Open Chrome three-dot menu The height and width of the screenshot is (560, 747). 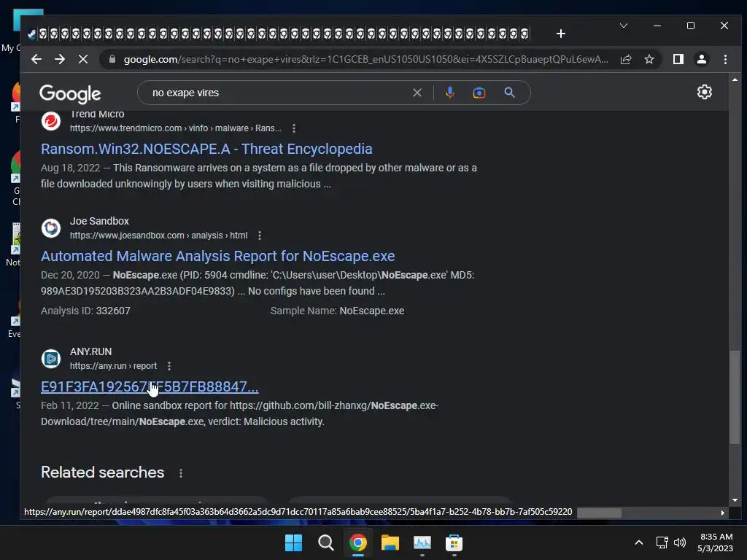click(725, 60)
